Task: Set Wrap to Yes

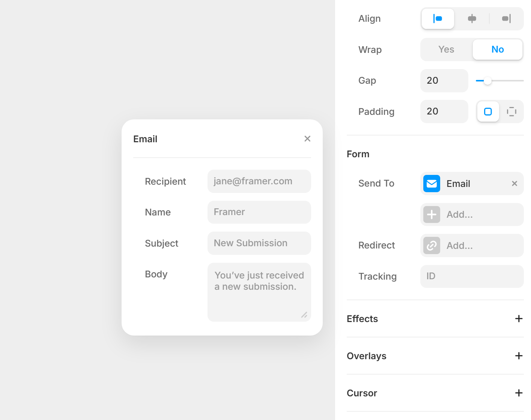Action: [x=446, y=49]
